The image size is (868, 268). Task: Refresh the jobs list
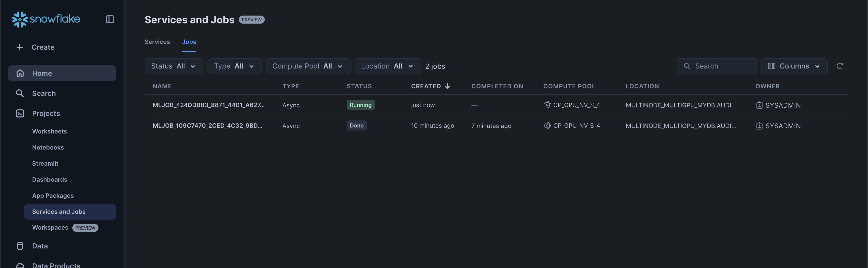tap(840, 66)
